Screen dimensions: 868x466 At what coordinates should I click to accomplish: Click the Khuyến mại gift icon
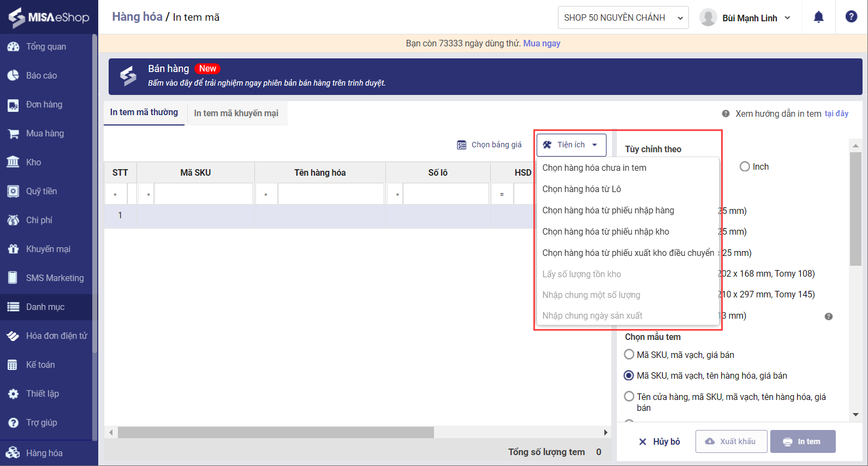pos(13,249)
